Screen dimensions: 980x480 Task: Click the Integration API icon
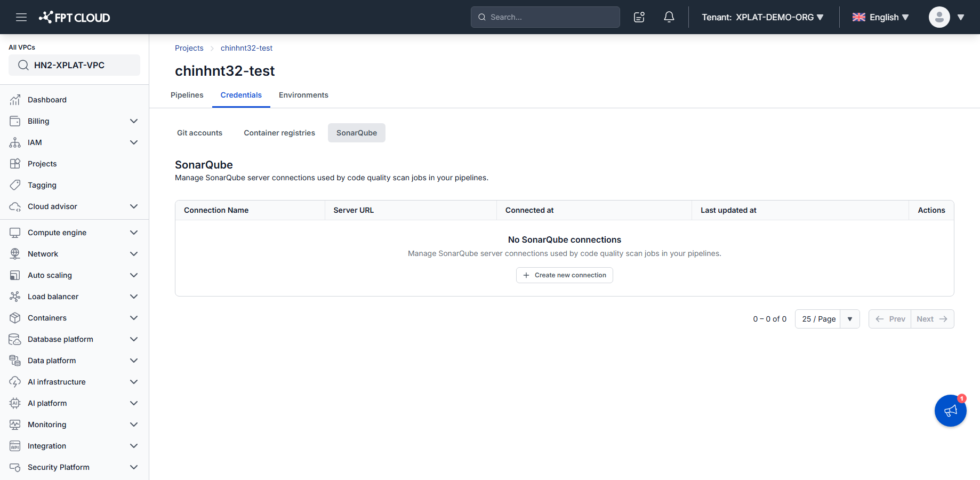click(x=15, y=446)
